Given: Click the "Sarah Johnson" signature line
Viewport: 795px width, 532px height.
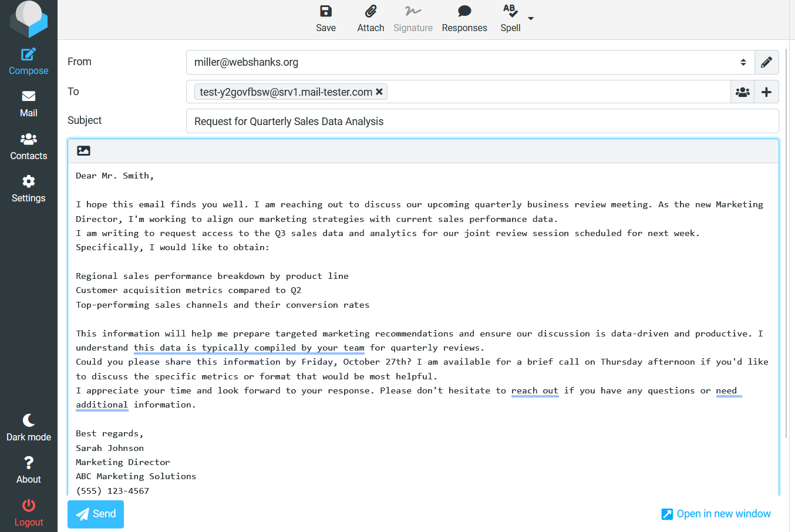Looking at the screenshot, I should [110, 448].
